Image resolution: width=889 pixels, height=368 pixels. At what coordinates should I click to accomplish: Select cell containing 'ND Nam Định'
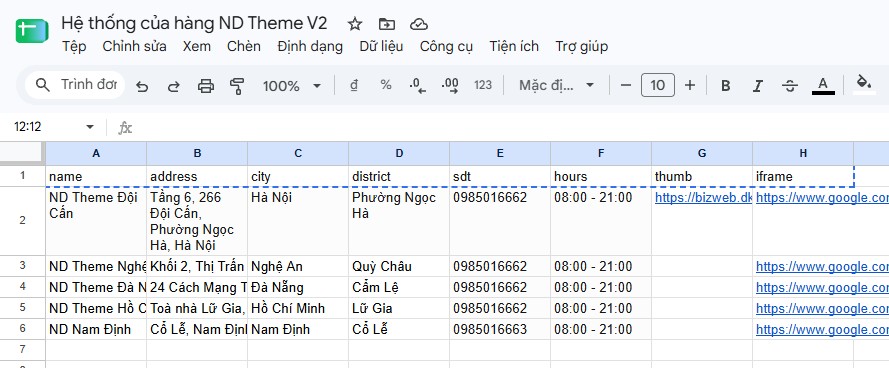96,329
